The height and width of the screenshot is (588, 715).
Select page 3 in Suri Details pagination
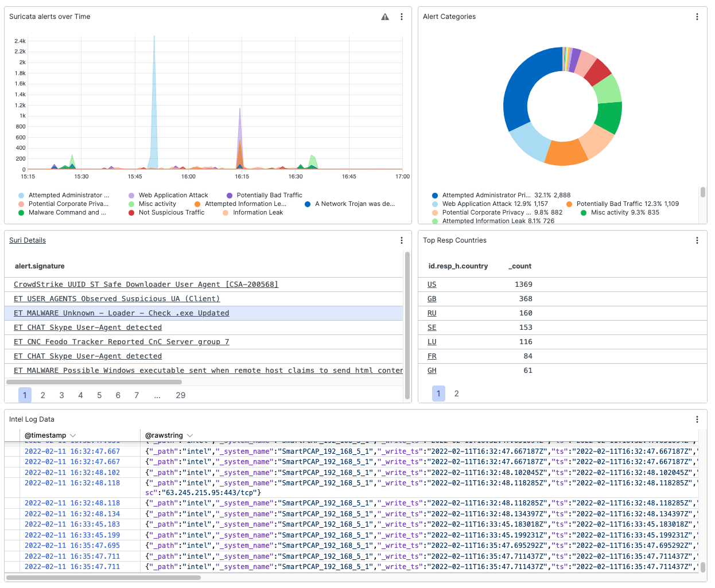(x=62, y=395)
